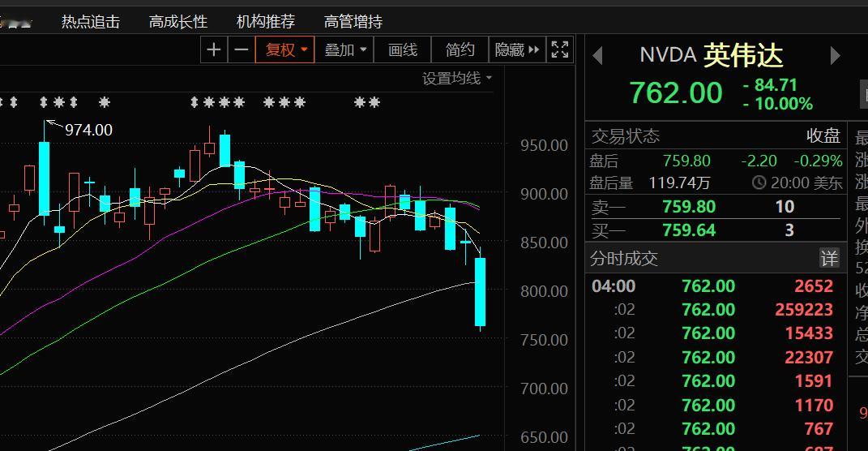
Task: Click the -84.71 price change value
Action: [x=771, y=85]
